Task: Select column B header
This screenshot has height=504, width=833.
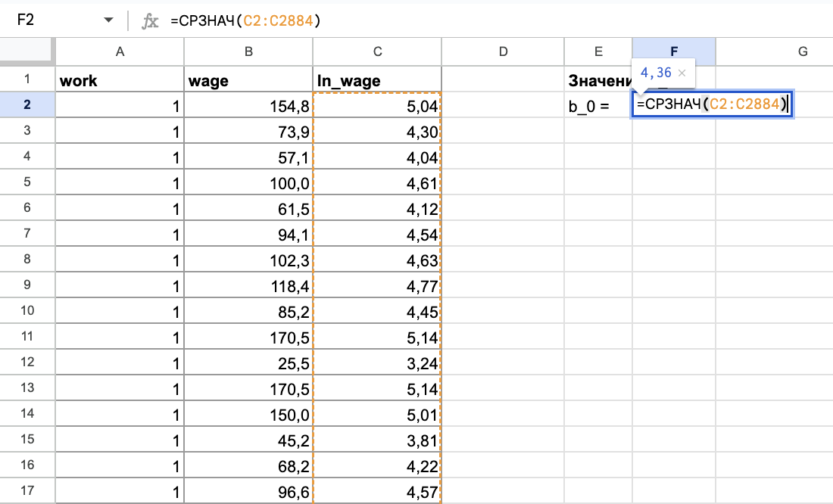Action: tap(248, 51)
